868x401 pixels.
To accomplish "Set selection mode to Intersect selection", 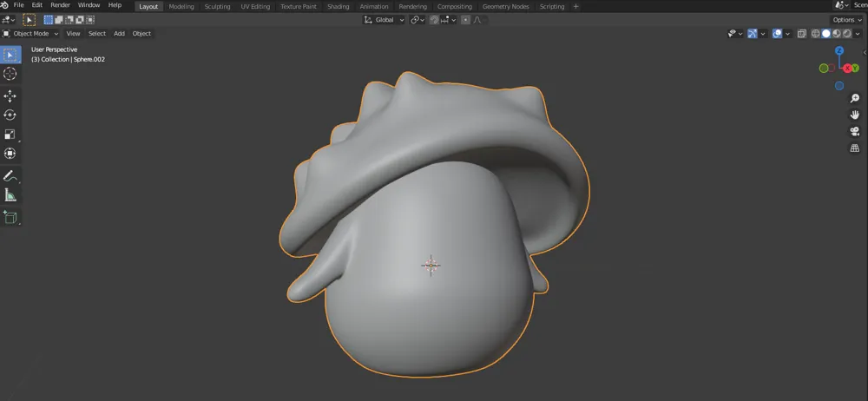I will pos(90,20).
